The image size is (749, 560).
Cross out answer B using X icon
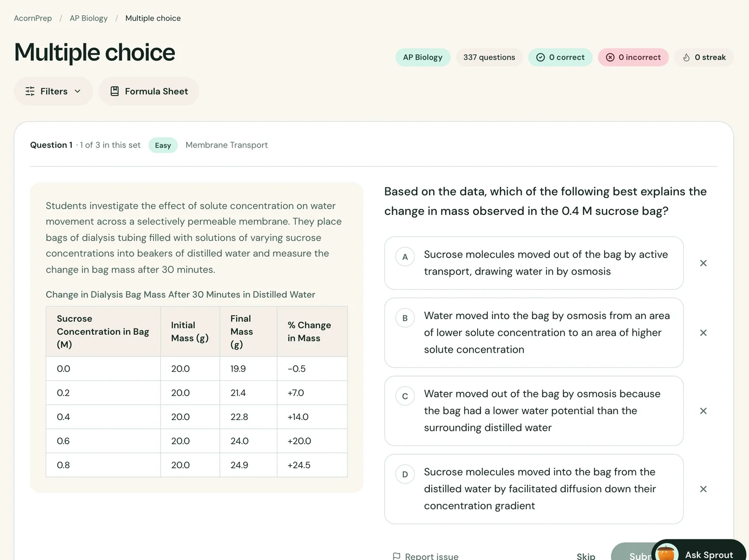click(x=703, y=333)
